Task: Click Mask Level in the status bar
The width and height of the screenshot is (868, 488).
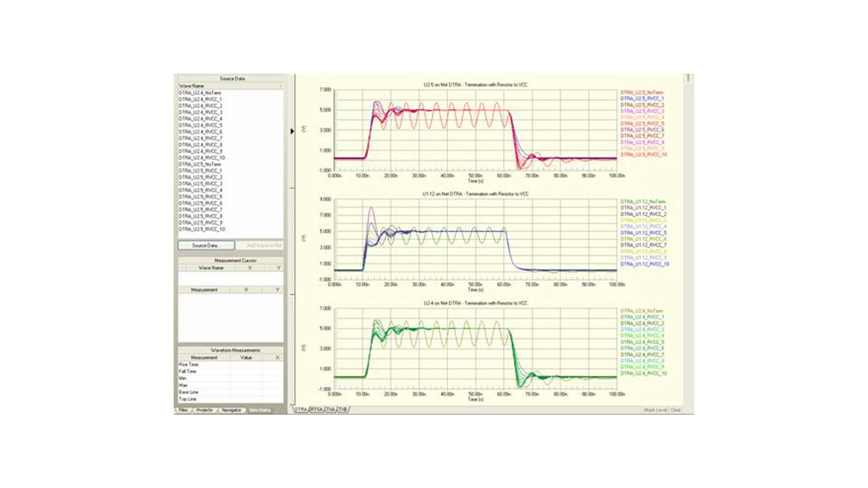Action: tap(656, 410)
